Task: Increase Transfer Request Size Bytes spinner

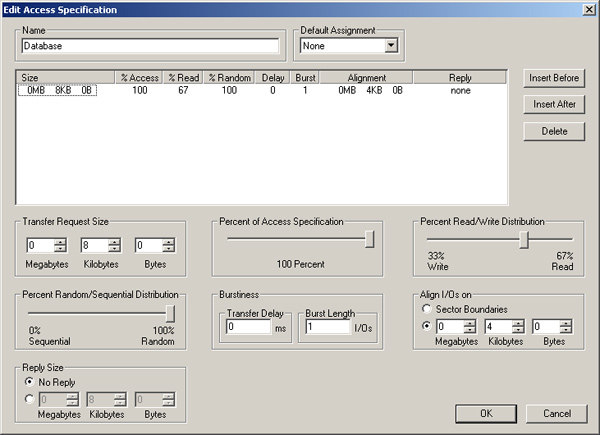Action: [169, 241]
